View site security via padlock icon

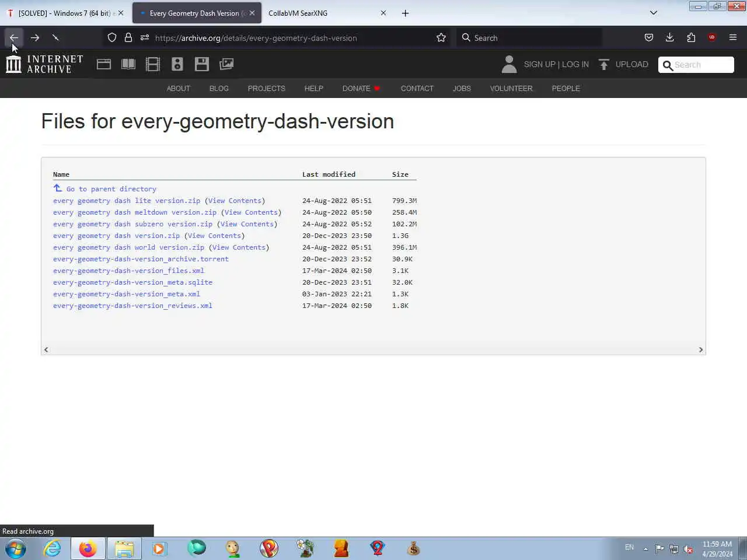[128, 38]
